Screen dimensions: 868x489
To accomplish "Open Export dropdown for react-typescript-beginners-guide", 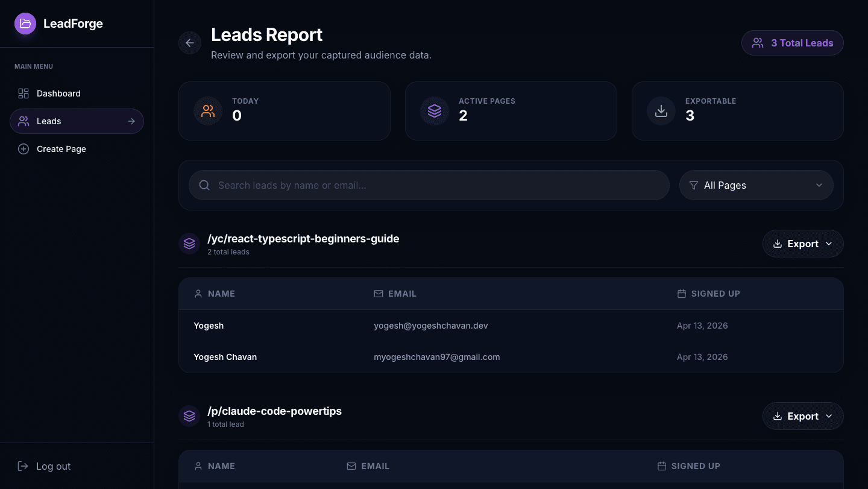I will 803,244.
